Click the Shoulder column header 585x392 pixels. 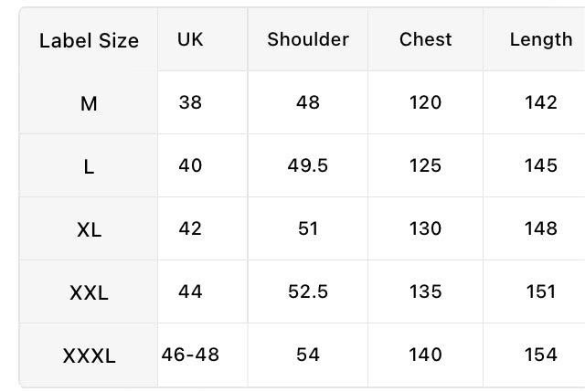click(x=308, y=39)
